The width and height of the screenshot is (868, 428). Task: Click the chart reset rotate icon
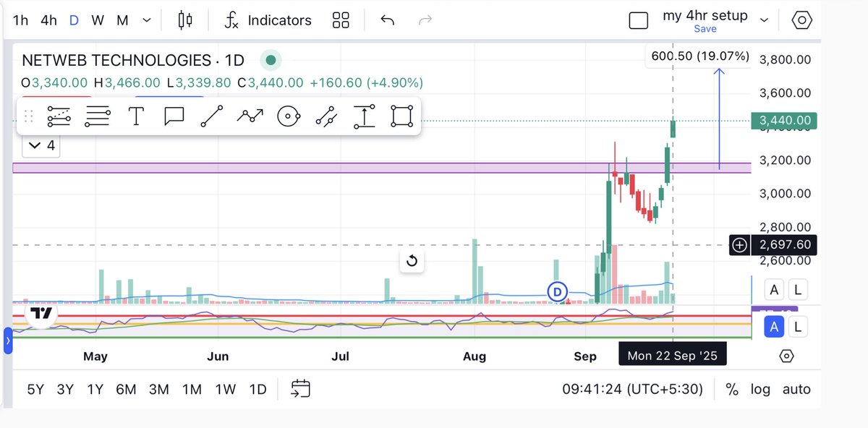[x=412, y=261]
